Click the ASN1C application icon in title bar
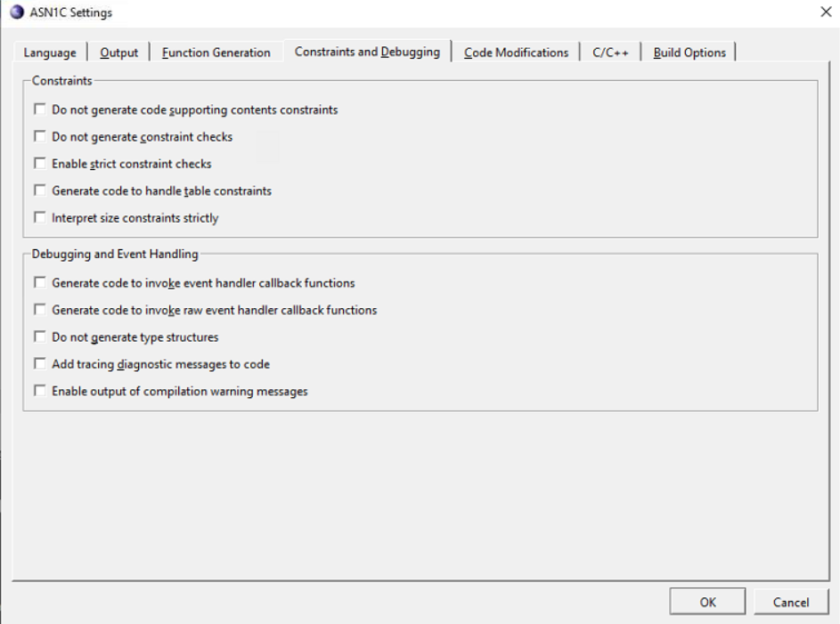Viewport: 840px width, 624px height. click(17, 12)
